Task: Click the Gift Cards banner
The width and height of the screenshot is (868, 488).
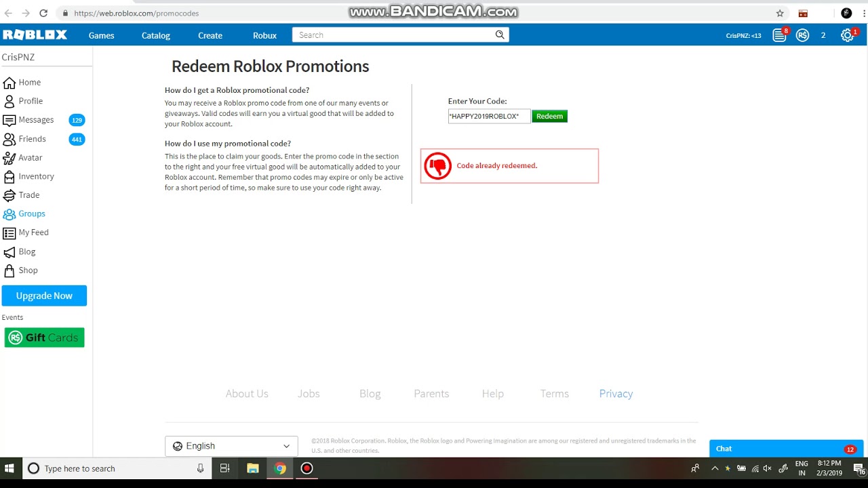Action: (44, 338)
